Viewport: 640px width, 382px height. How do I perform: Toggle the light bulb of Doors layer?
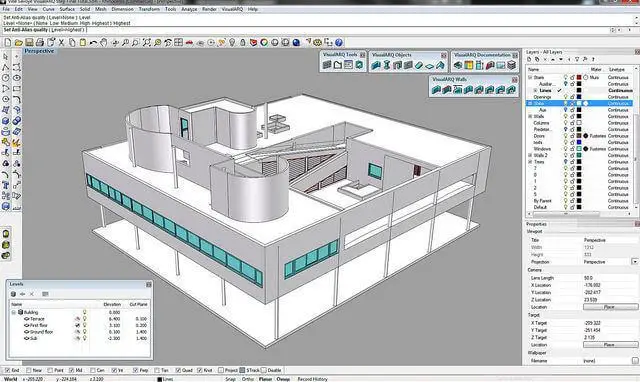(566, 135)
